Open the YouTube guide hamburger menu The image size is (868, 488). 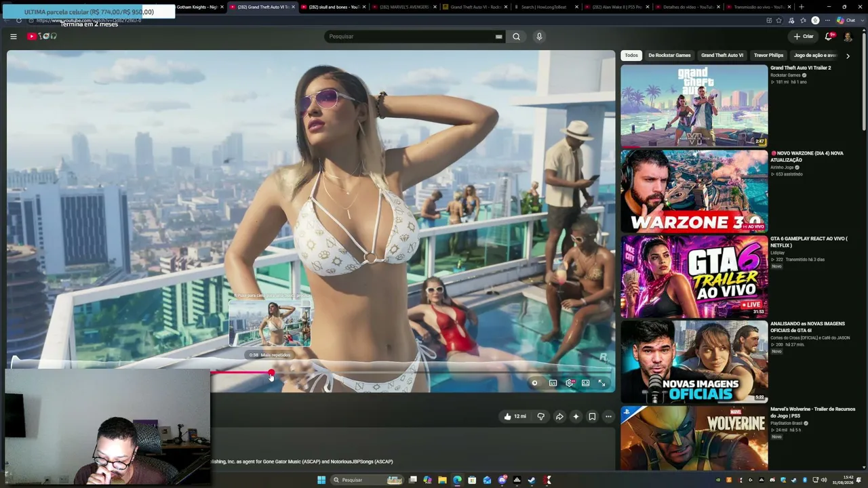(x=14, y=37)
